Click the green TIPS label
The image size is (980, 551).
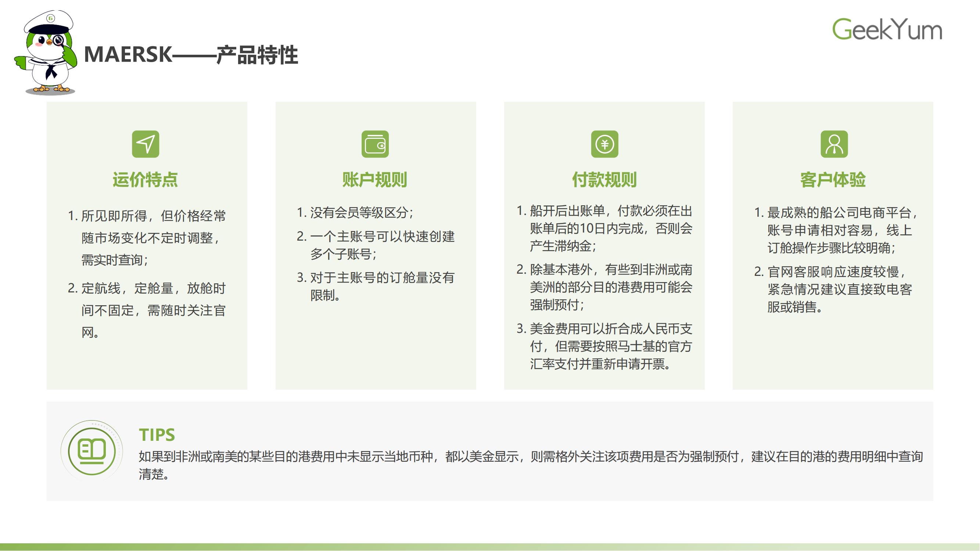coord(157,435)
